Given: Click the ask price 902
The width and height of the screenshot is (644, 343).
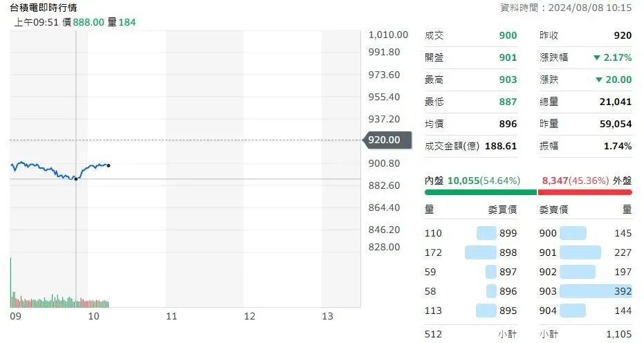Looking at the screenshot, I should click(x=548, y=272).
